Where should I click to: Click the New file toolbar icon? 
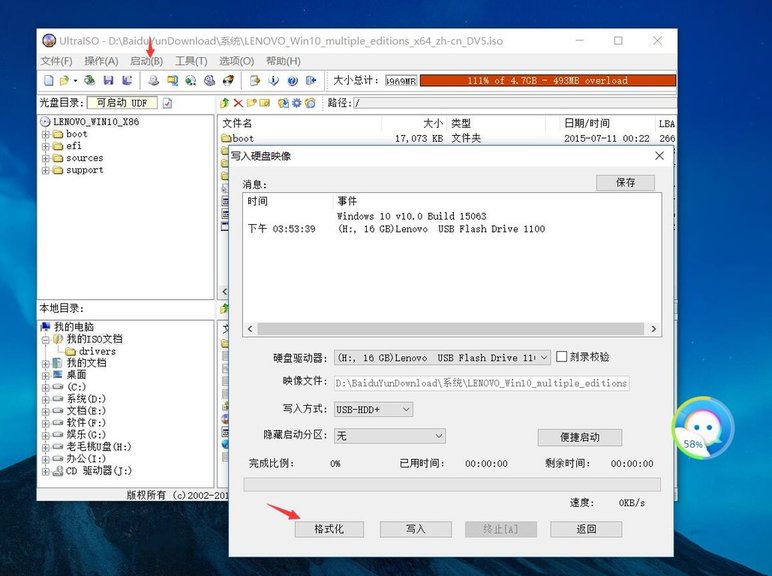coord(48,80)
